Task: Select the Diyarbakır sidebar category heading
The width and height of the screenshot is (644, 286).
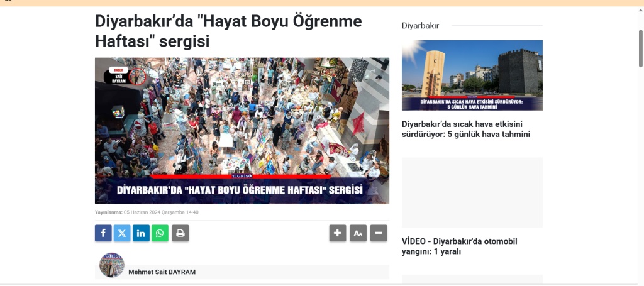Action: (x=420, y=26)
